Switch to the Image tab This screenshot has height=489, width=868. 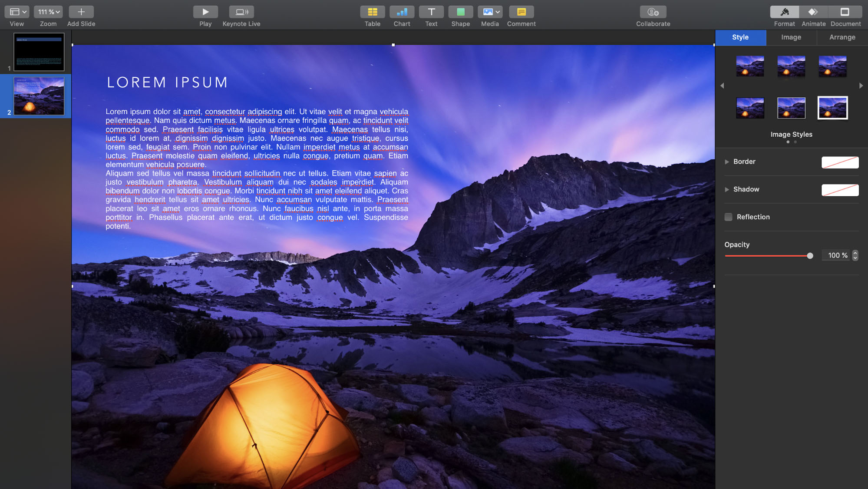tap(791, 37)
